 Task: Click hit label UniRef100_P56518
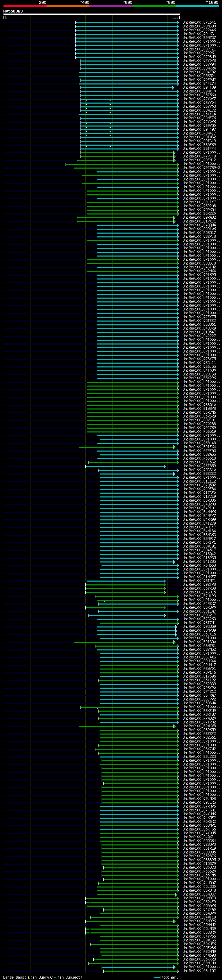[x=199, y=459]
